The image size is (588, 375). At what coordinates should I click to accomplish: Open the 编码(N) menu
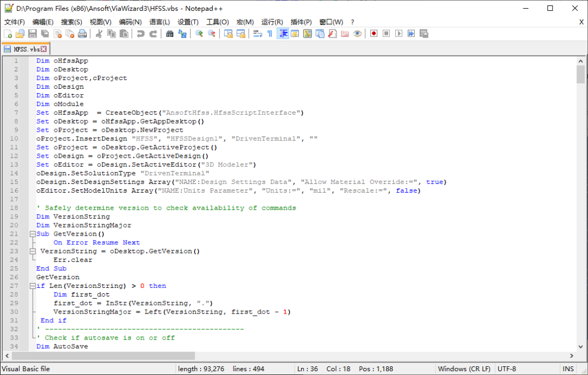click(130, 22)
